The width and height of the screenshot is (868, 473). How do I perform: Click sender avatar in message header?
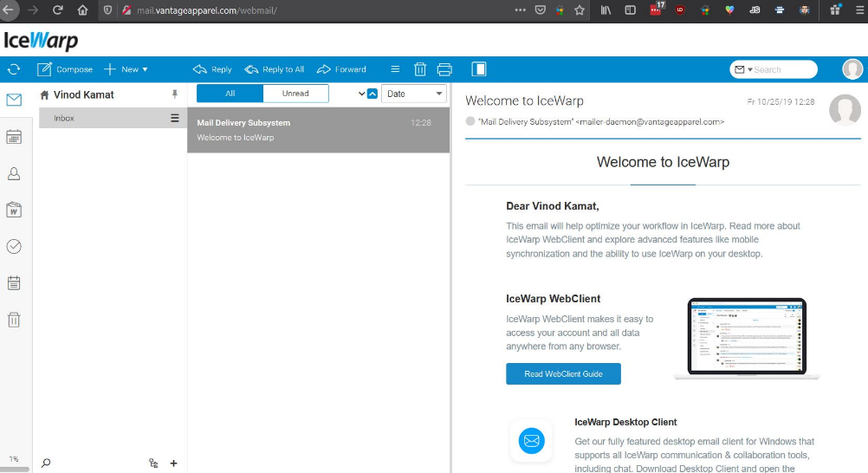click(x=845, y=110)
